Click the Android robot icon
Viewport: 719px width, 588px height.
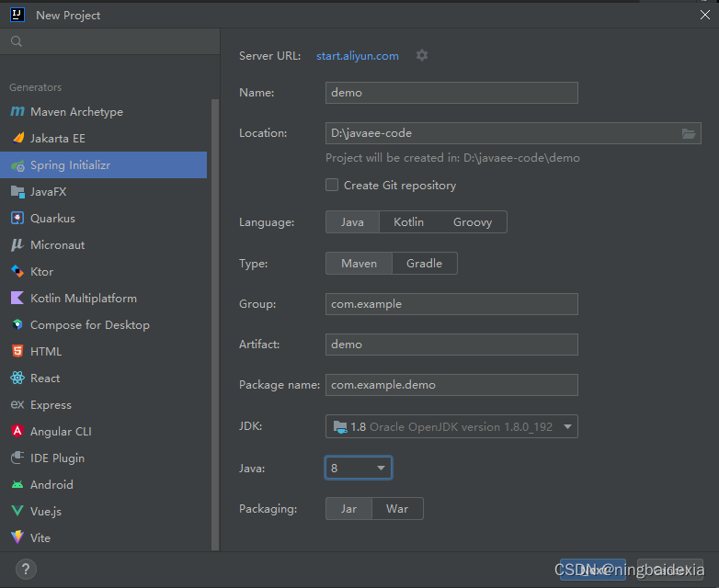pos(17,484)
